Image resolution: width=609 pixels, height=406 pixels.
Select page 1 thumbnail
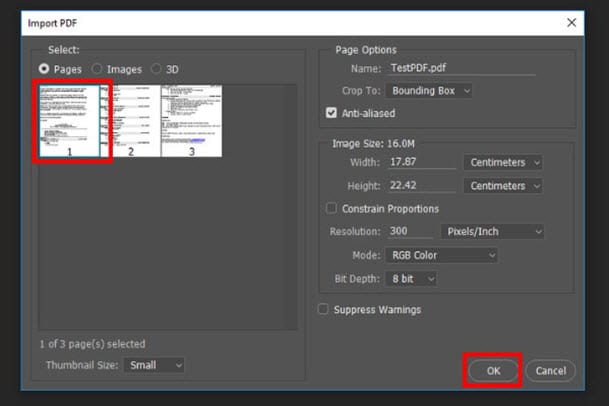(x=70, y=121)
